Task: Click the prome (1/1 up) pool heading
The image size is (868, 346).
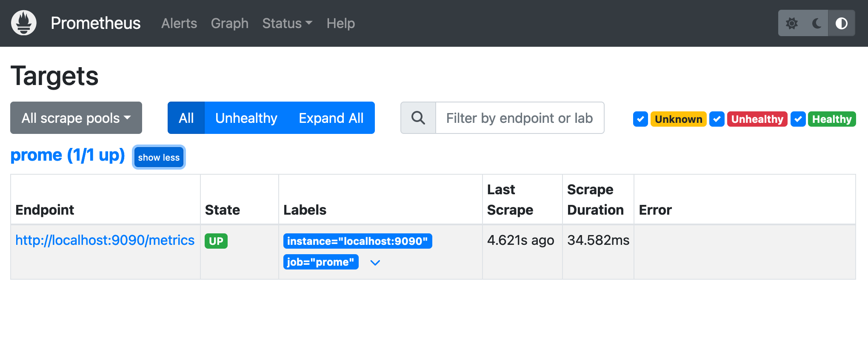Action: 68,155
